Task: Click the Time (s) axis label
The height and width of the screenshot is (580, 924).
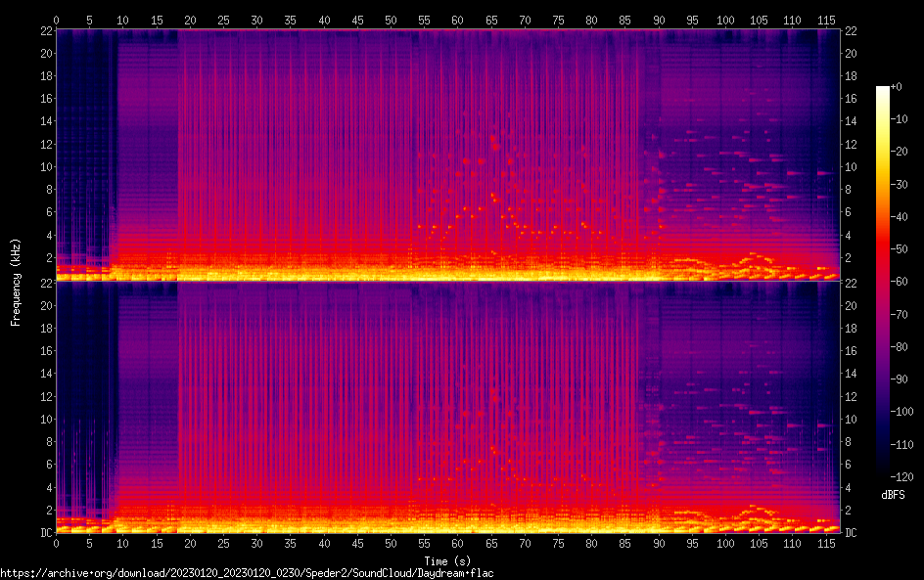Action: tap(447, 560)
